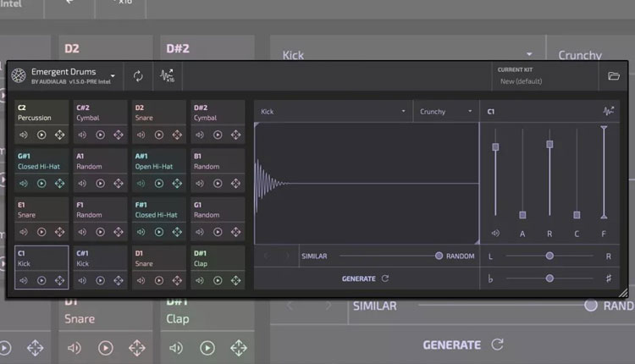This screenshot has width=635, height=364.
Task: Play the A#1 Open Hi-Hat pad
Action: coord(158,183)
